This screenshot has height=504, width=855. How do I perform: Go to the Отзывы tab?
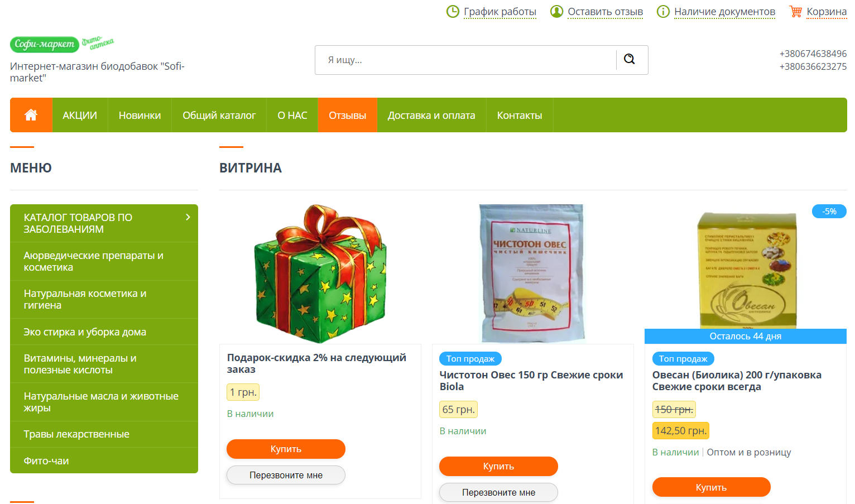[x=347, y=115]
